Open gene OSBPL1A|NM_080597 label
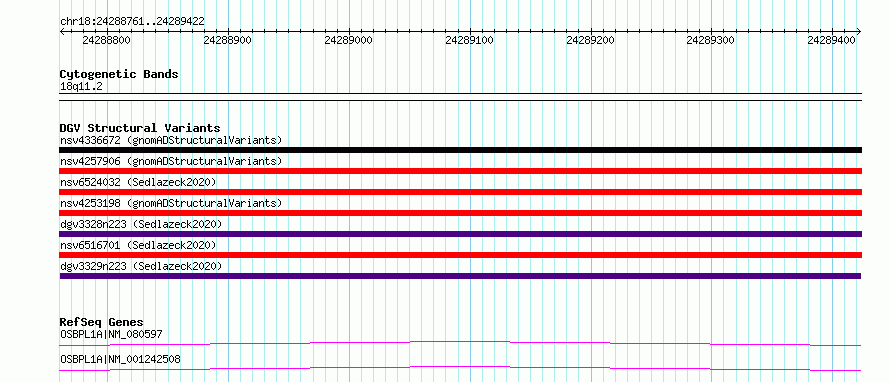Viewport: 890px width, 382px height. [x=111, y=334]
